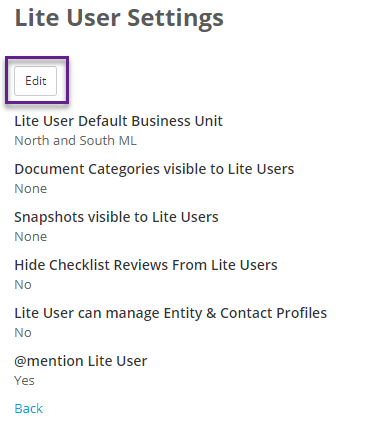Viewport: 369px width, 441px height.
Task: Select Document Categories visible to Lite Users label
Action: (x=154, y=169)
